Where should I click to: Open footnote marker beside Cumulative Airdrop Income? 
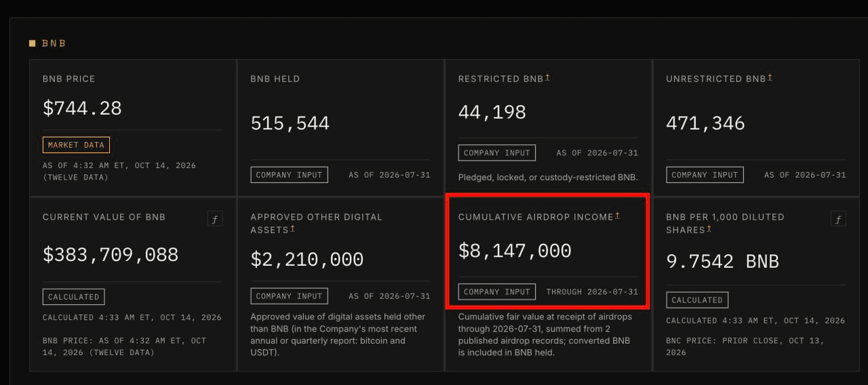[618, 216]
